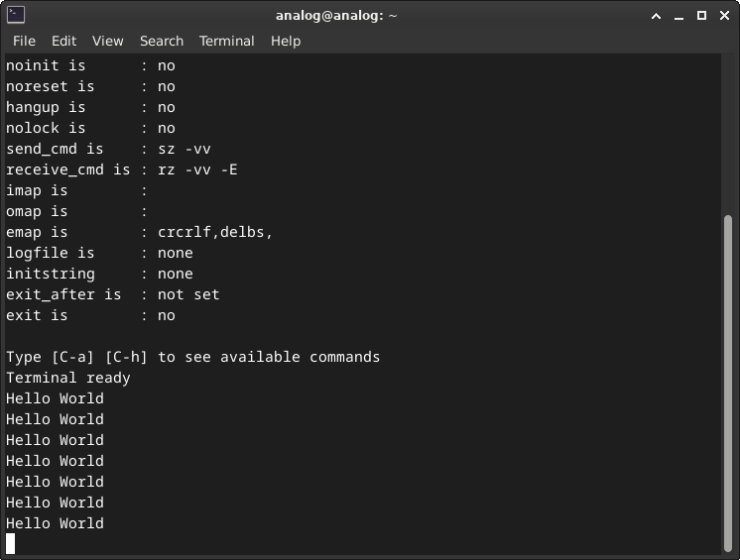
Task: Minimize the terminal window
Action: pos(679,15)
